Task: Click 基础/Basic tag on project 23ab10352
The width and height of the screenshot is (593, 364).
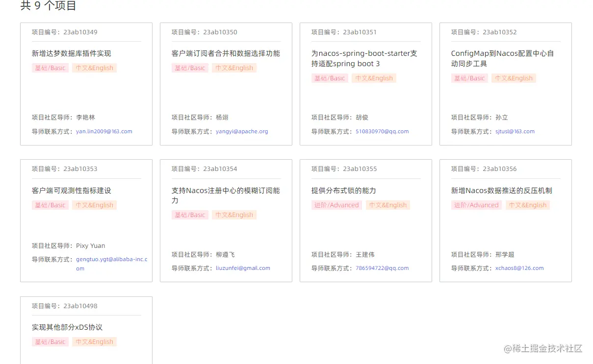Action: tap(469, 78)
